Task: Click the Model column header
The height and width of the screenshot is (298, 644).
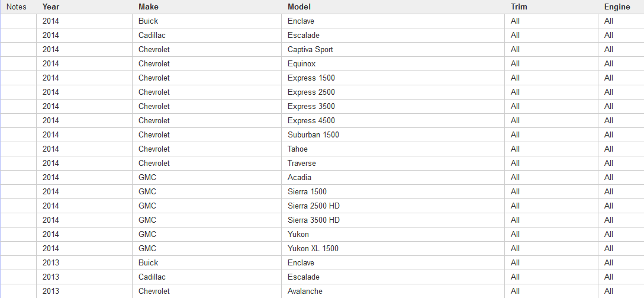Action: click(299, 7)
